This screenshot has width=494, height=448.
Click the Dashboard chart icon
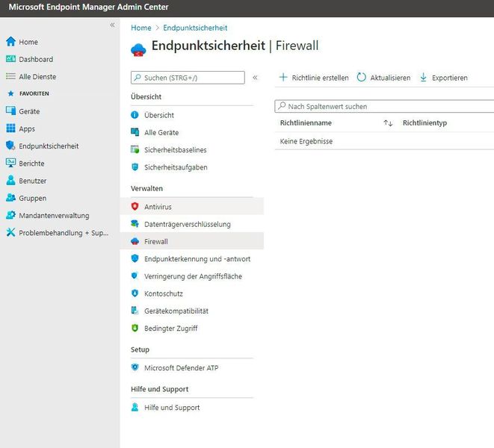(x=10, y=59)
